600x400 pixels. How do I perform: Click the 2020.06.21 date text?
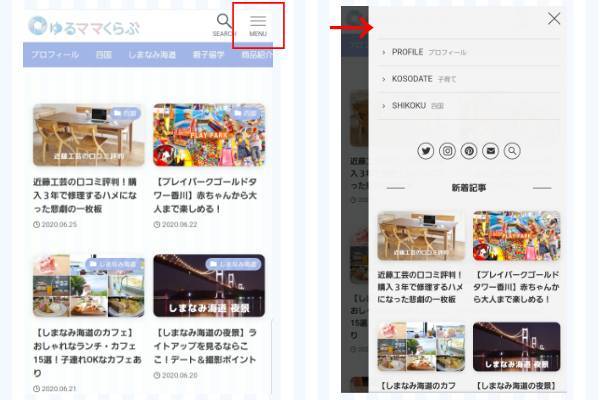click(59, 389)
